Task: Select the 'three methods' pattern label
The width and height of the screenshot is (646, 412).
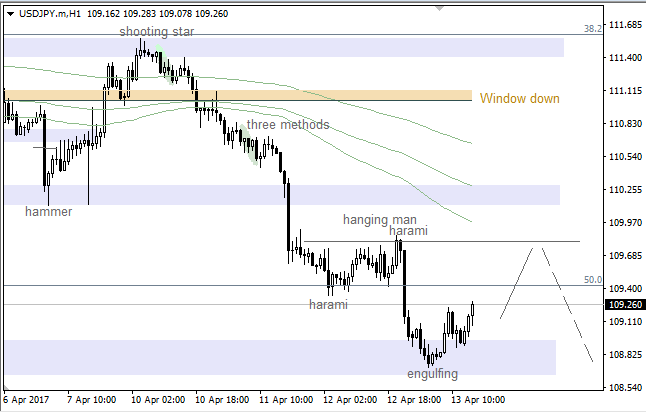Action: pos(287,125)
